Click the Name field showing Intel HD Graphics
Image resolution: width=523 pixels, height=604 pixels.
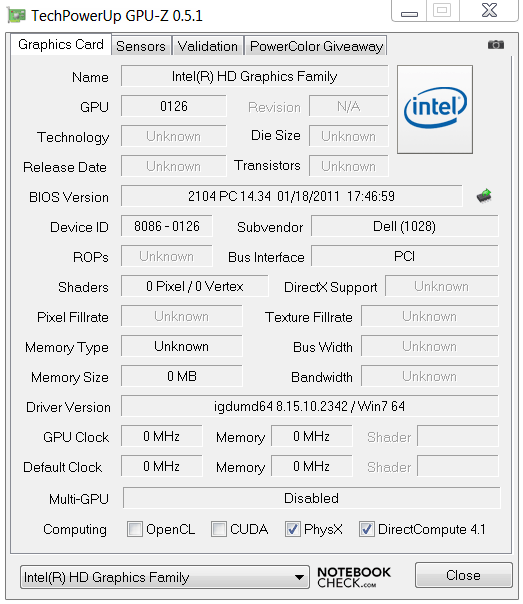click(x=255, y=76)
